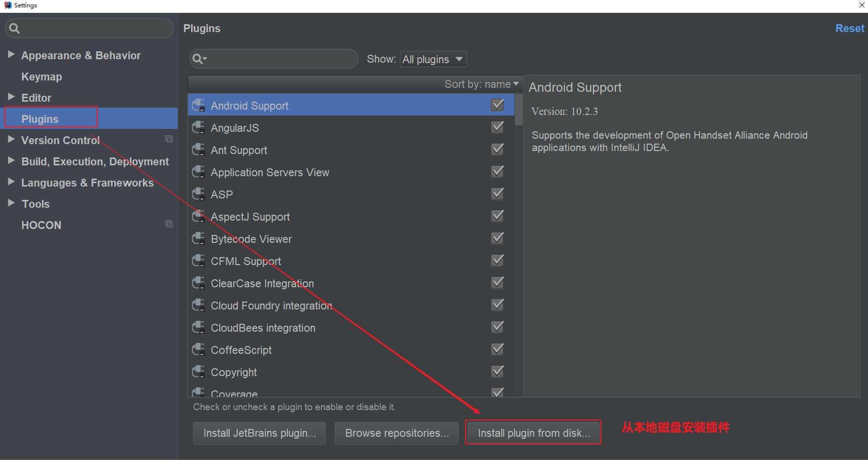Select the Tools settings entry

(x=36, y=204)
